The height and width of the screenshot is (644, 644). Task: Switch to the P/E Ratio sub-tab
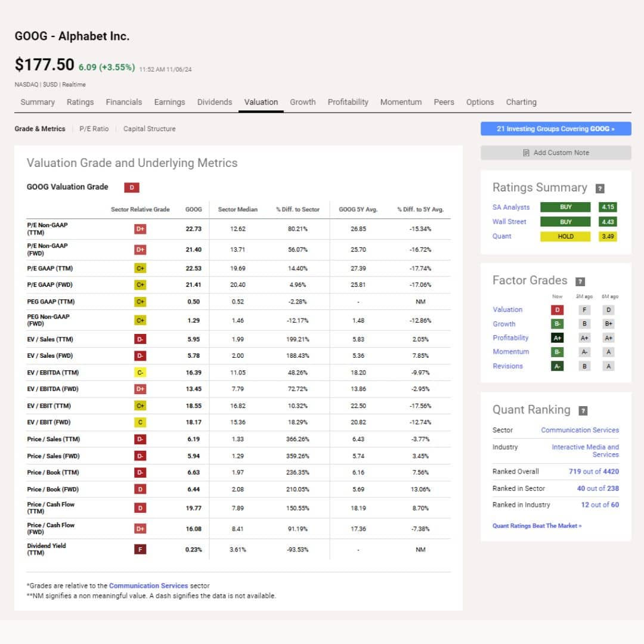pos(94,129)
